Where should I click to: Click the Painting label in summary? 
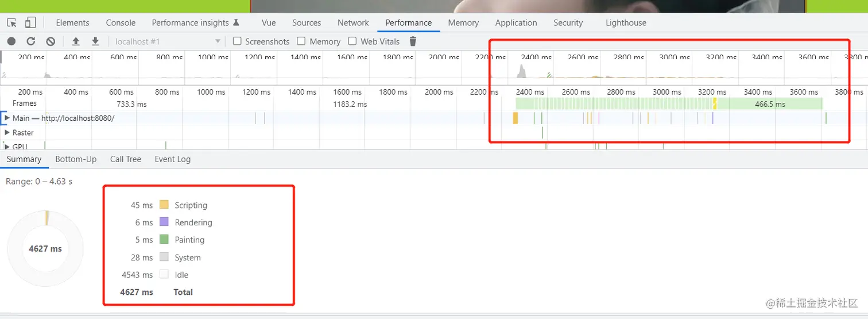click(x=189, y=240)
